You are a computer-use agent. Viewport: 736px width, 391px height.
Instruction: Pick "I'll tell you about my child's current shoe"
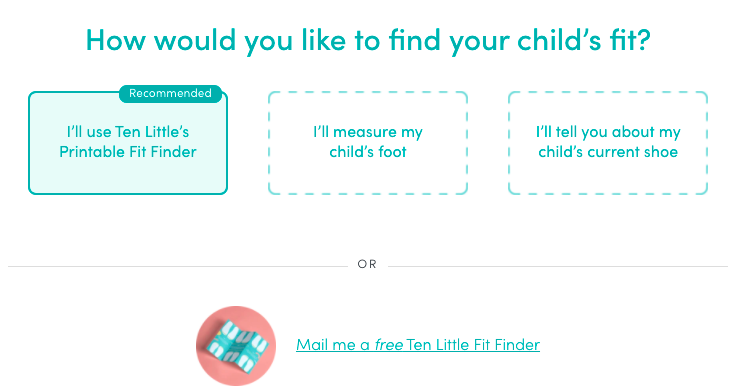pyautogui.click(x=608, y=143)
